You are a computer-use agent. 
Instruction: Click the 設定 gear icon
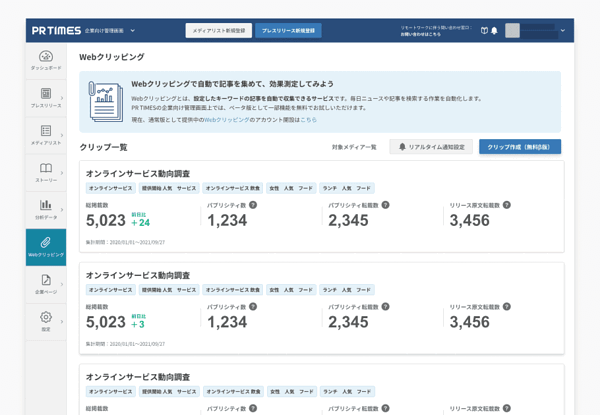[46, 317]
